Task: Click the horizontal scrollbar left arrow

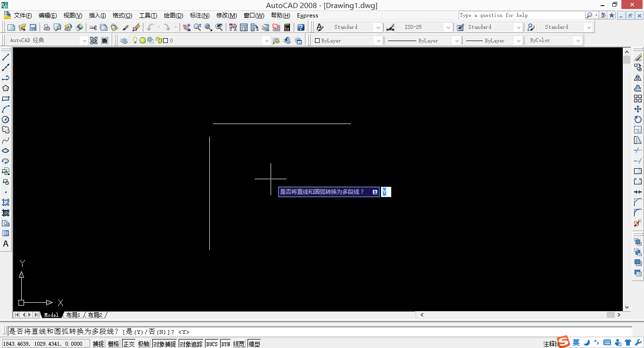Action: 422,315
